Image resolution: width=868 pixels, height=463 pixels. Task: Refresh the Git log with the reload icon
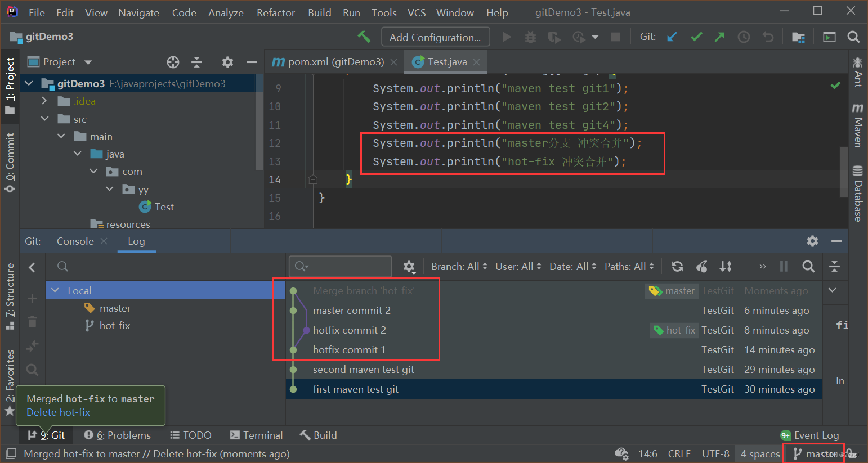tap(677, 266)
